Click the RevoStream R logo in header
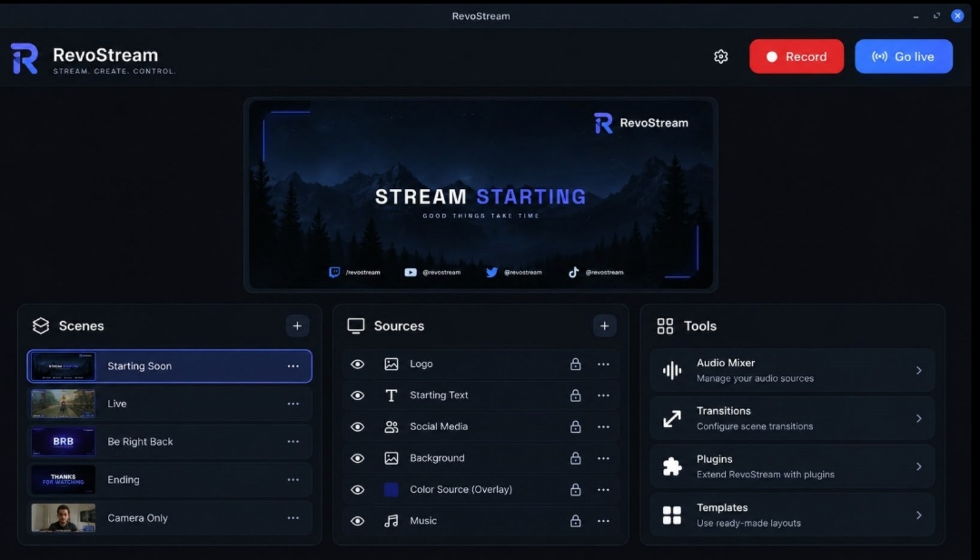Screen dimensions: 980x560 [x=25, y=59]
